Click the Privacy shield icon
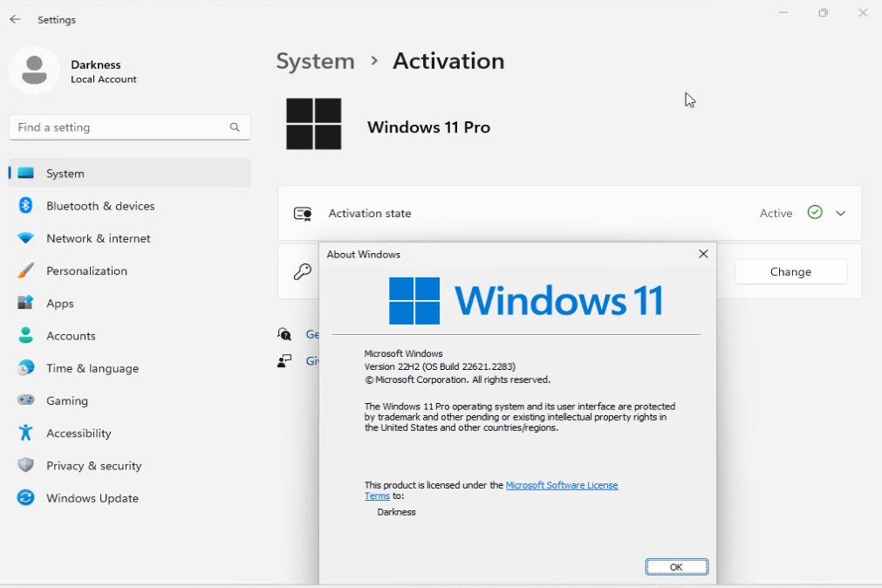This screenshot has width=882, height=588. tap(25, 465)
